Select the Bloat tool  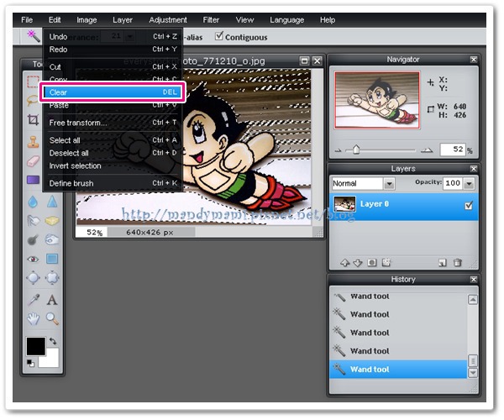pyautogui.click(x=33, y=278)
